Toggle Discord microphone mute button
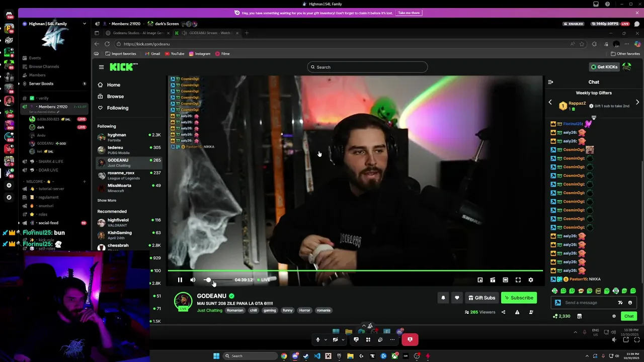This screenshot has height=362, width=644. (317, 340)
